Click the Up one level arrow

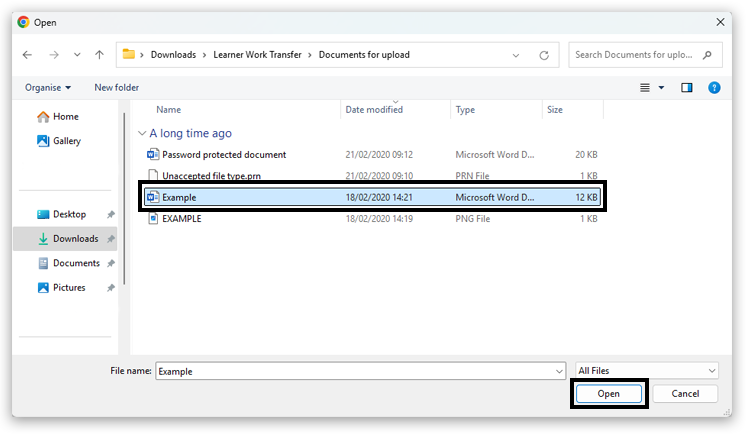99,54
